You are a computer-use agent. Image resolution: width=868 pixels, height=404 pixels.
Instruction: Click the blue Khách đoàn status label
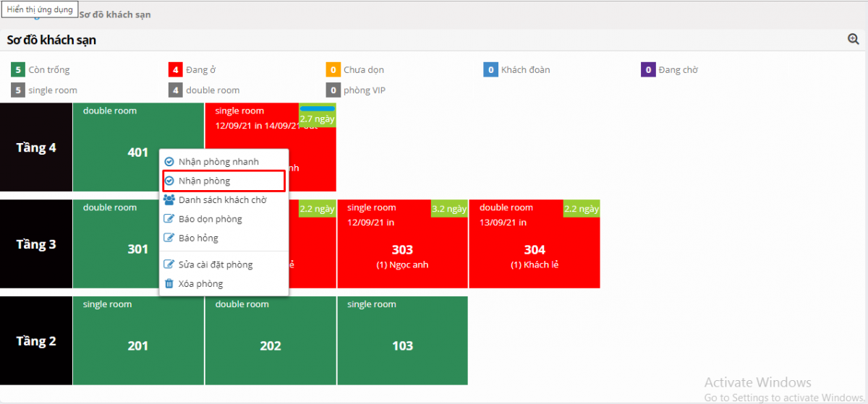pyautogui.click(x=525, y=70)
